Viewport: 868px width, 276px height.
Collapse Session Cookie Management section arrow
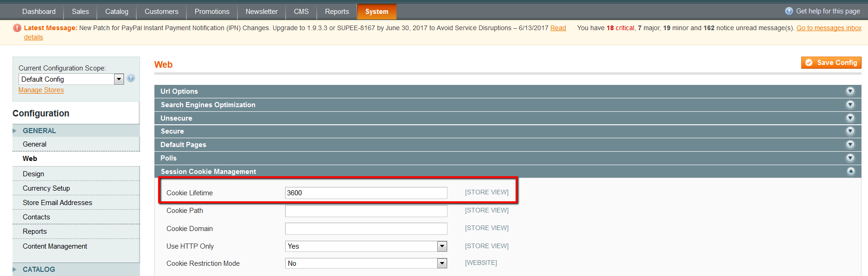(x=850, y=171)
